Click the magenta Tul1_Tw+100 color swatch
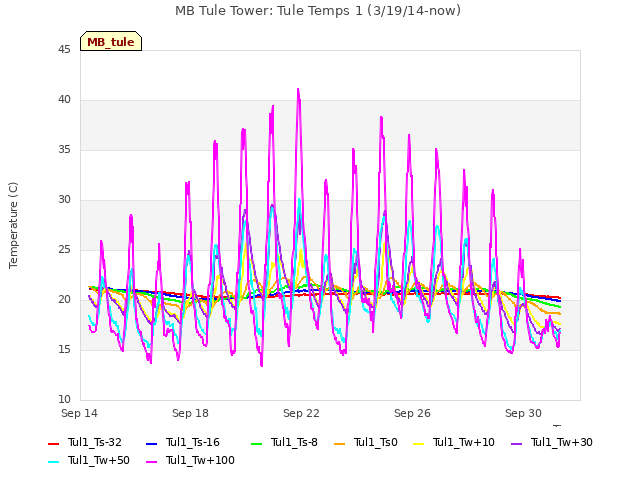 click(x=151, y=461)
